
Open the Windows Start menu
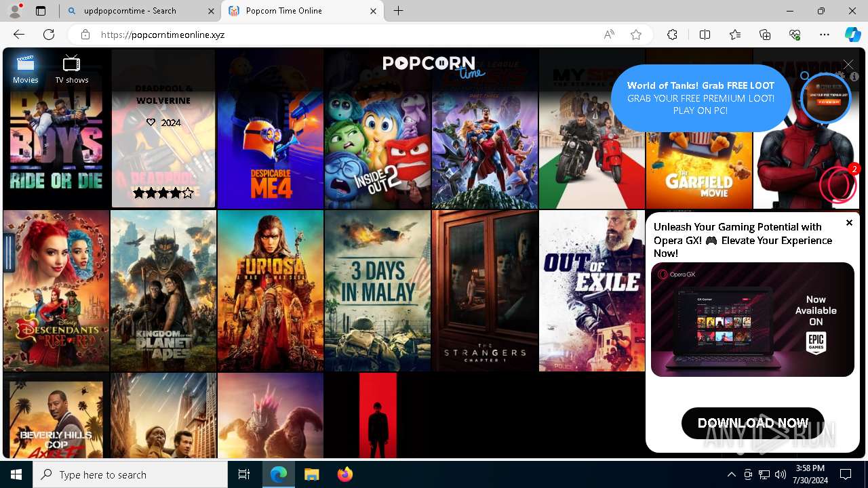16,474
